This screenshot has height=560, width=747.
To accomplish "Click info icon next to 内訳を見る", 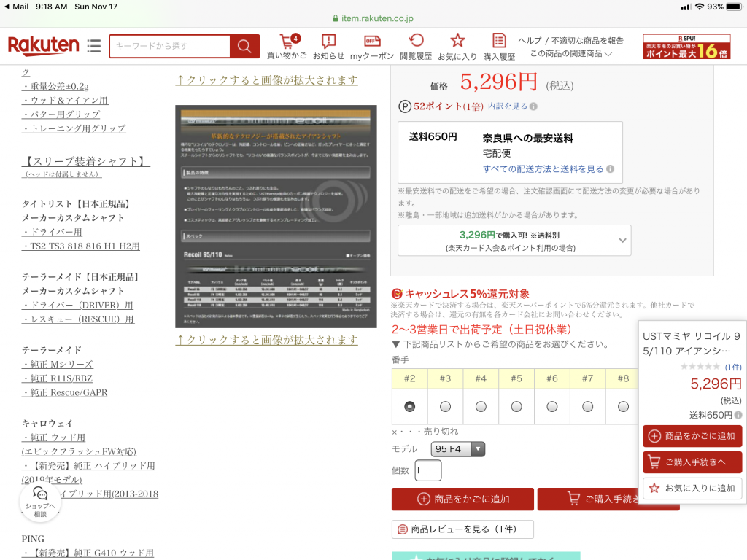I will 533,106.
